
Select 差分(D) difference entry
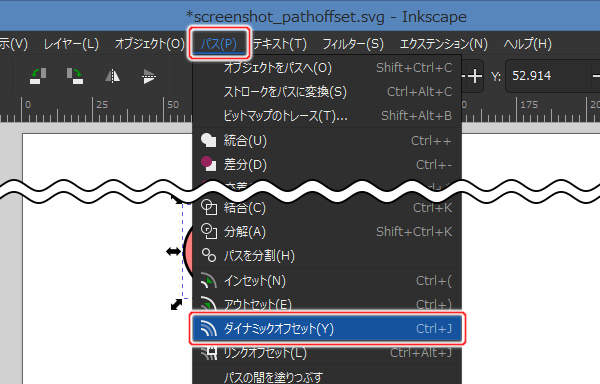click(x=327, y=164)
